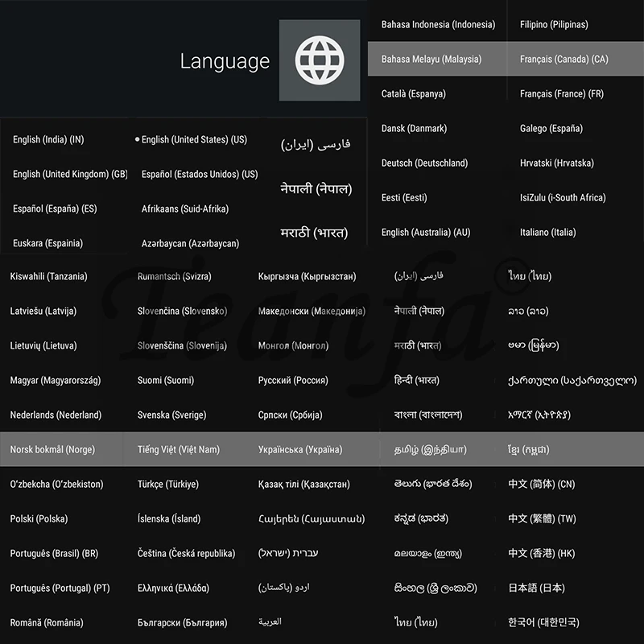644x644 pixels.
Task: Choose Кыргызча (Кыргызстан)
Action: (x=307, y=276)
